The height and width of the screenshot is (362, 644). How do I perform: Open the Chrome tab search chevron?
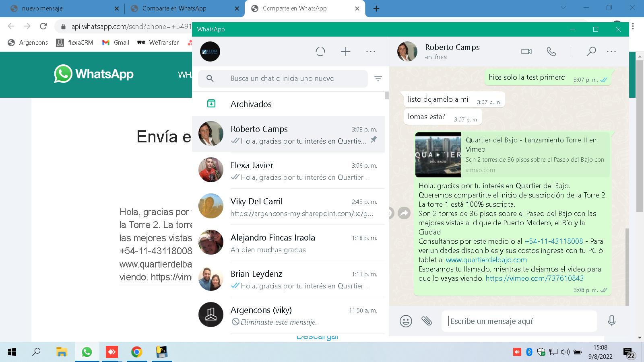pos(563,8)
